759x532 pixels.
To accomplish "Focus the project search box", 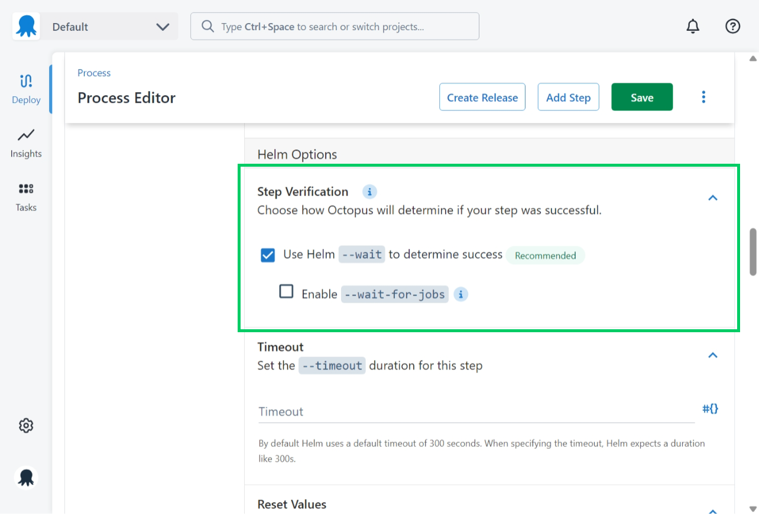I will click(x=335, y=27).
